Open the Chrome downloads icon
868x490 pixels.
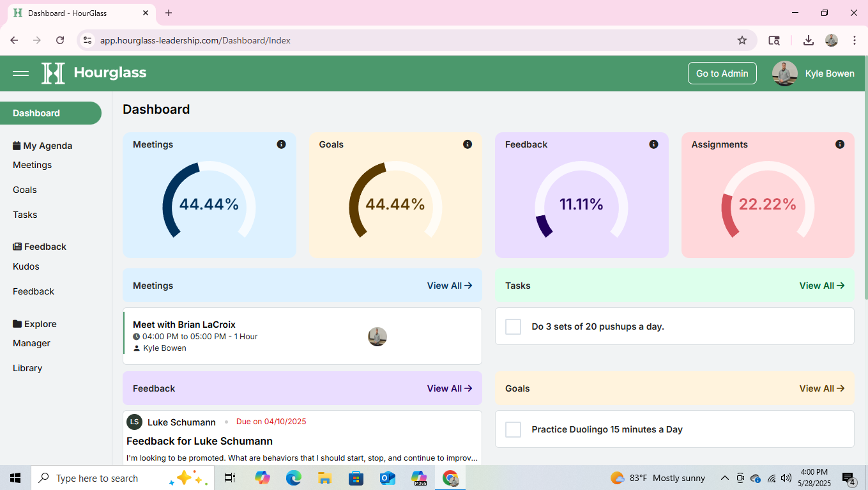click(809, 40)
